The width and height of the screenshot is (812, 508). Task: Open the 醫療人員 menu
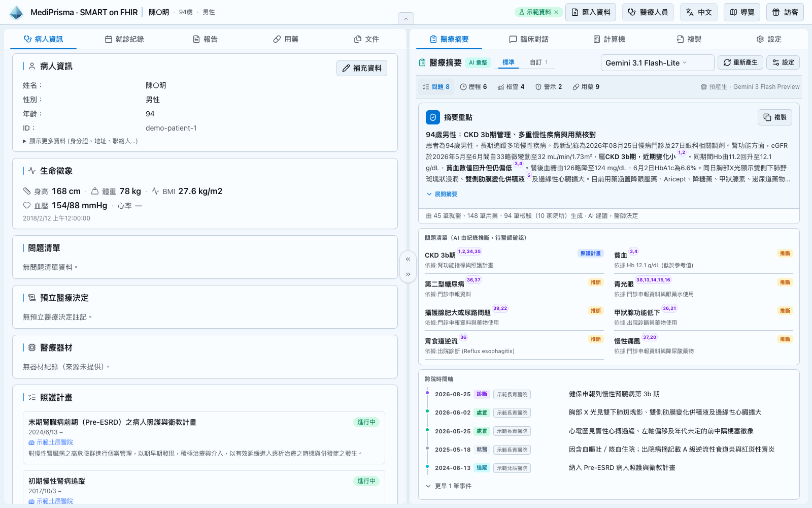click(x=648, y=12)
